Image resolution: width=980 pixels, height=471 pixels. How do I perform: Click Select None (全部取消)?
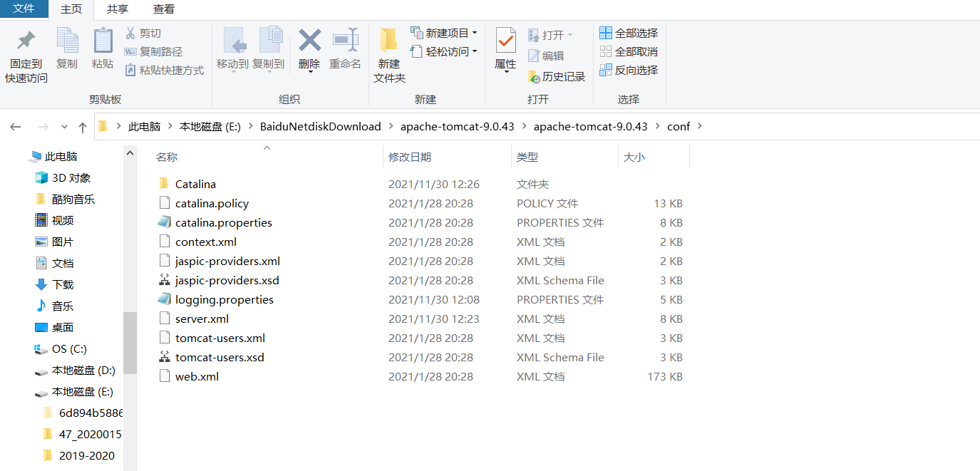pos(629,51)
